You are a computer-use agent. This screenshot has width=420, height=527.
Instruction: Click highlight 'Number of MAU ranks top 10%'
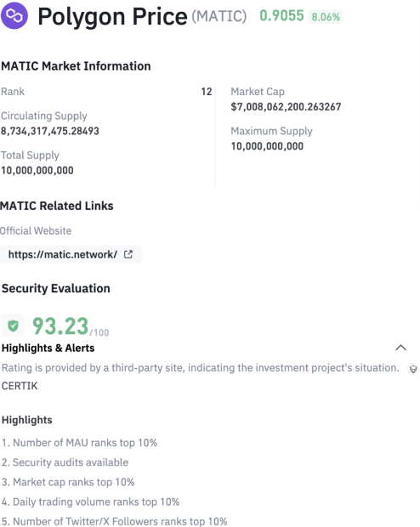pyautogui.click(x=79, y=443)
